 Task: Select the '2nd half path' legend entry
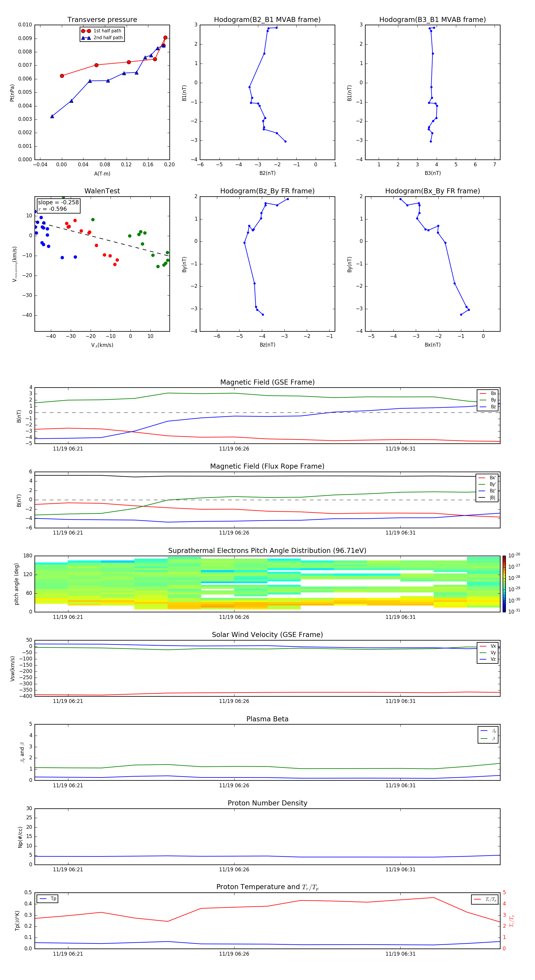102,38
